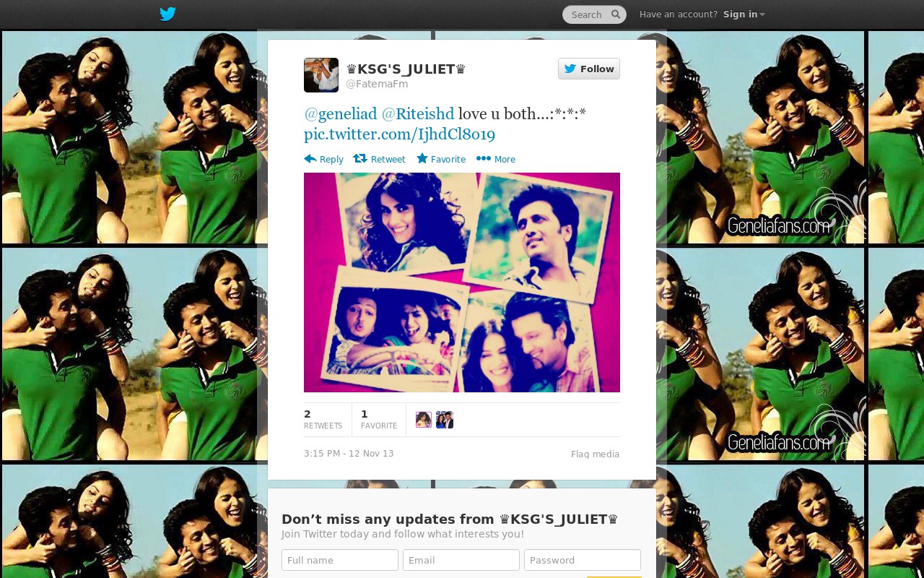Click the Twitter bird logo
This screenshot has height=578, width=924.
click(167, 14)
